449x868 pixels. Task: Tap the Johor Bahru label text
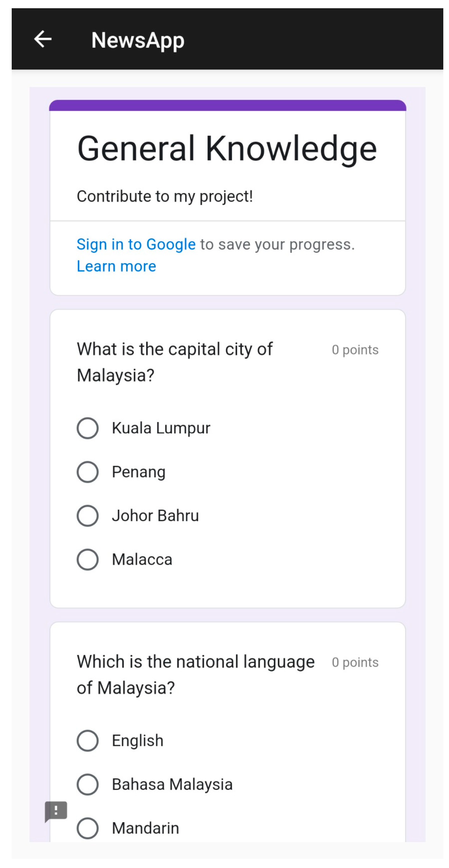[155, 516]
